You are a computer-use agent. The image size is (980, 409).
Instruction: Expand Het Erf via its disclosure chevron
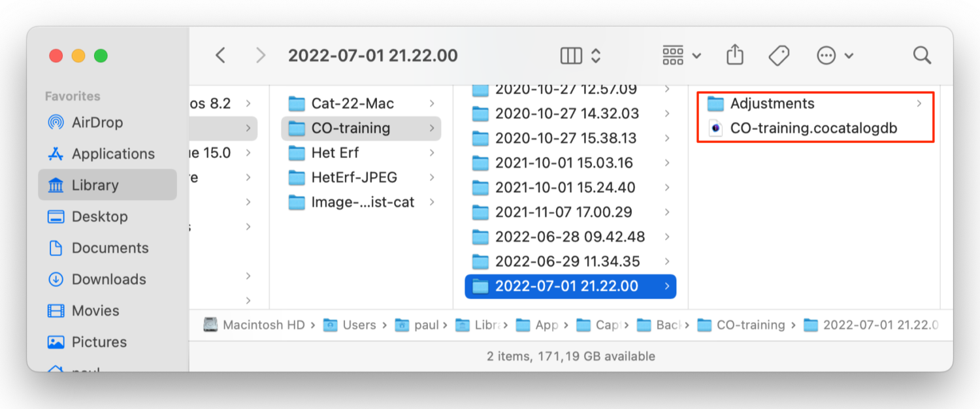pos(431,152)
